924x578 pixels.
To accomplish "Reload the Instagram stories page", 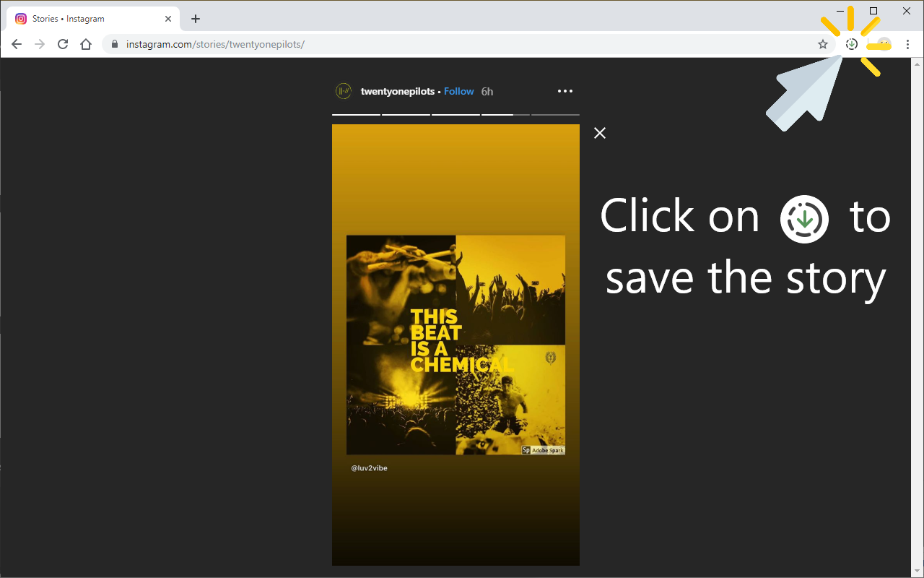I will coord(63,43).
